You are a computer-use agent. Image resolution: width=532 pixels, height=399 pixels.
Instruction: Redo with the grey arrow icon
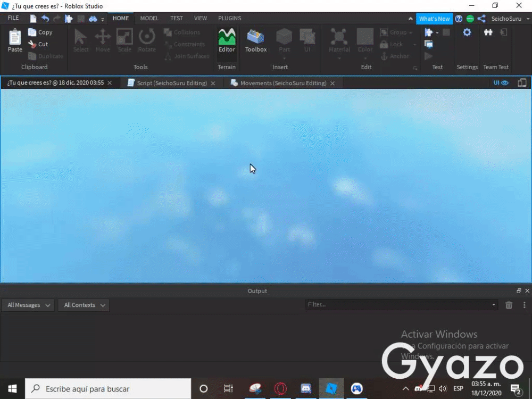57,19
